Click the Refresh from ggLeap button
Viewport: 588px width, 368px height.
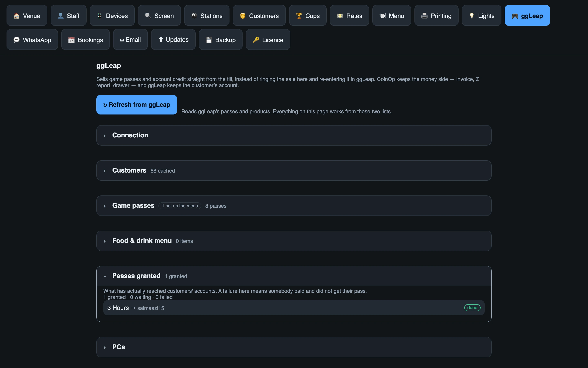137,105
